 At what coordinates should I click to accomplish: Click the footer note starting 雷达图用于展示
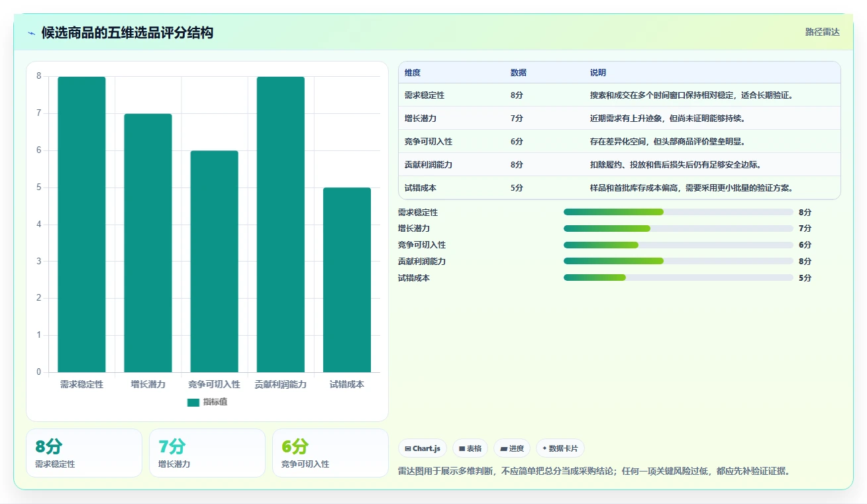tap(594, 472)
